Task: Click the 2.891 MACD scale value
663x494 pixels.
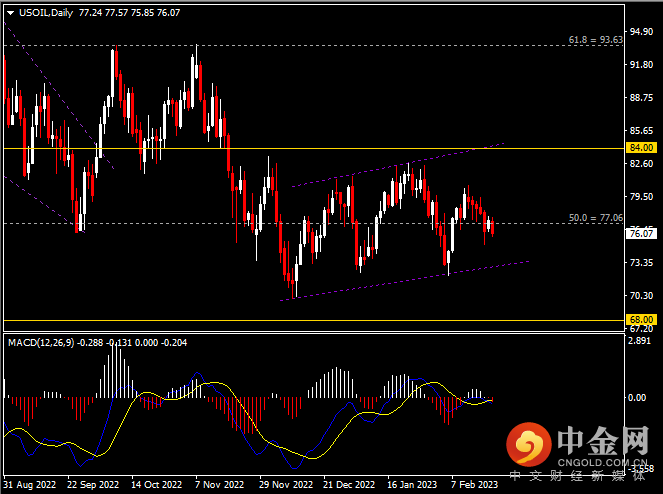Action: pos(642,342)
